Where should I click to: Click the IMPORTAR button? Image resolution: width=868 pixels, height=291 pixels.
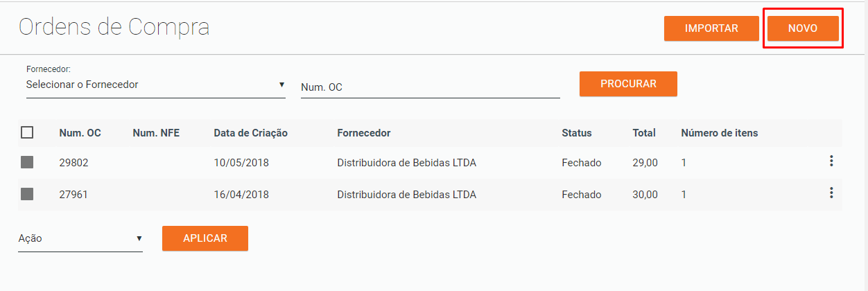tap(711, 28)
